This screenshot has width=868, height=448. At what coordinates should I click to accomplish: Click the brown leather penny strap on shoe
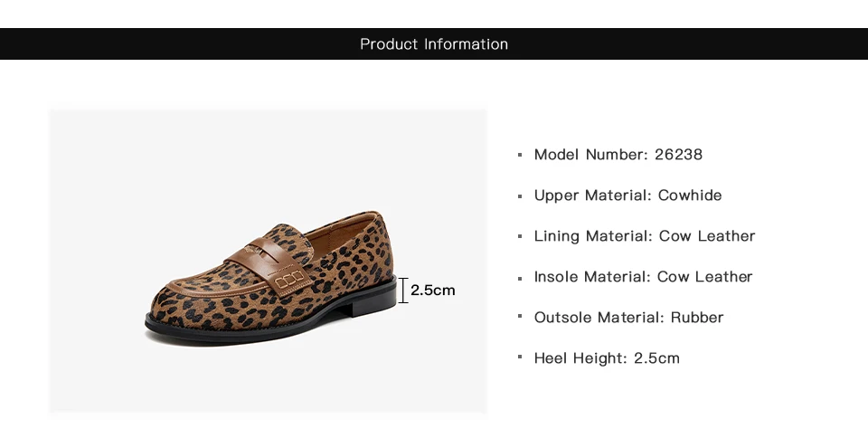tap(269, 265)
